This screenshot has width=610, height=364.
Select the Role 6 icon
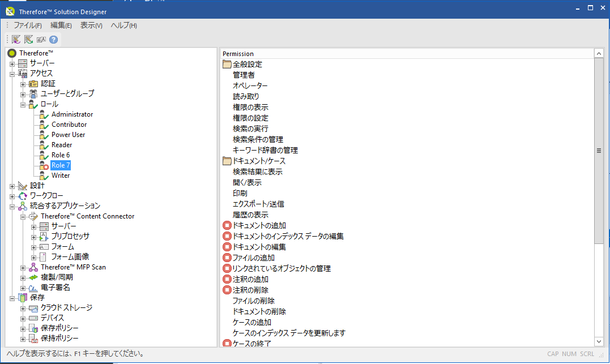pos(44,155)
